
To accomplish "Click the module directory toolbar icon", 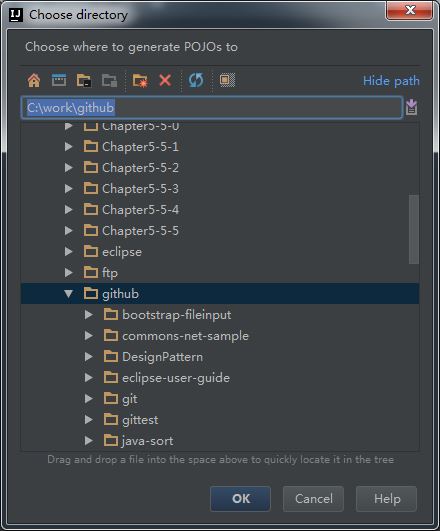I will pos(109,81).
